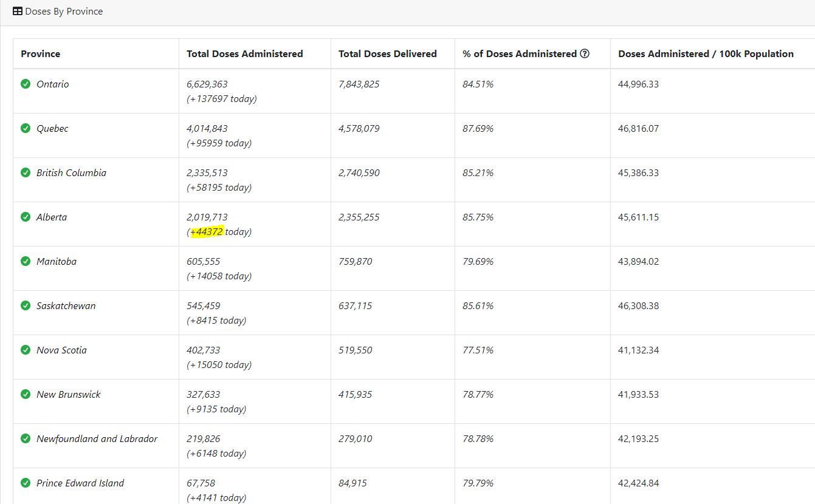Viewport: 815px width, 504px height.
Task: Toggle the status check for Saskatchewan
Action: (x=25, y=305)
